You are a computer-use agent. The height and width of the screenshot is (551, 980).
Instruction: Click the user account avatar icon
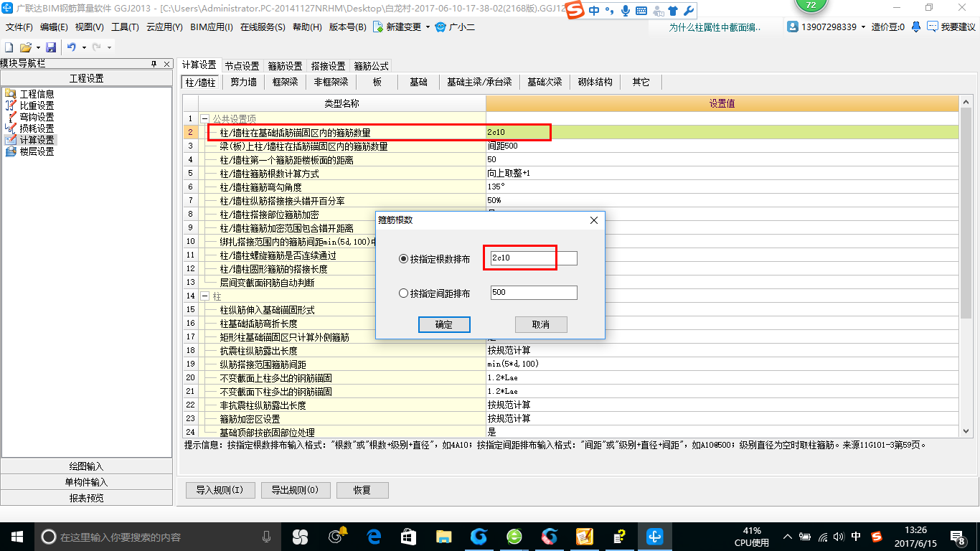click(793, 27)
